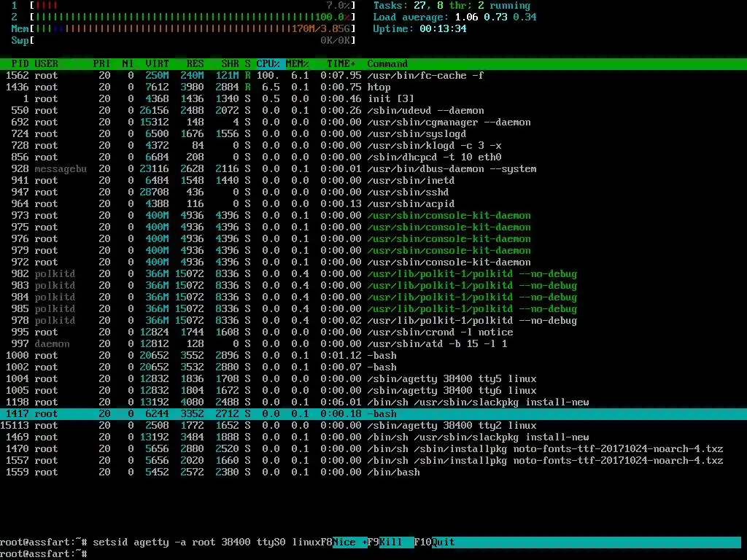
Task: Select -bash row with PID 1000
Action: (x=373, y=355)
